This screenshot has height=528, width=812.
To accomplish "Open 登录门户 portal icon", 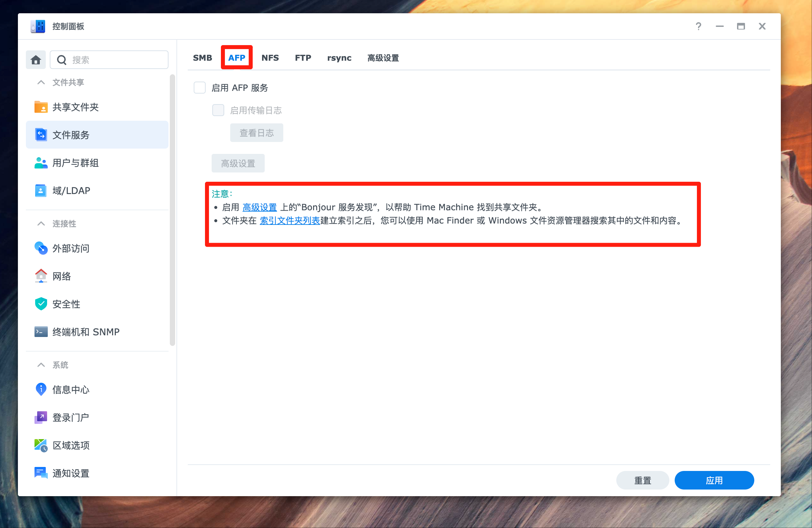I will (x=41, y=418).
